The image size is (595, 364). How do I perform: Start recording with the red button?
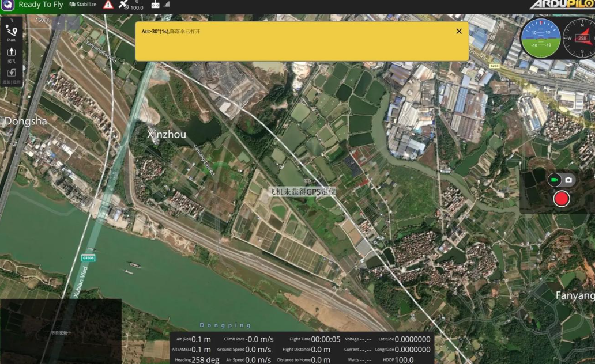pos(561,199)
